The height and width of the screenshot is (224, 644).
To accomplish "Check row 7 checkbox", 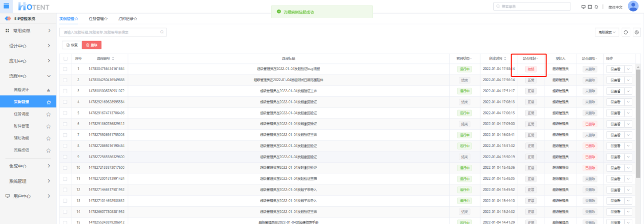I will pyautogui.click(x=65, y=135).
